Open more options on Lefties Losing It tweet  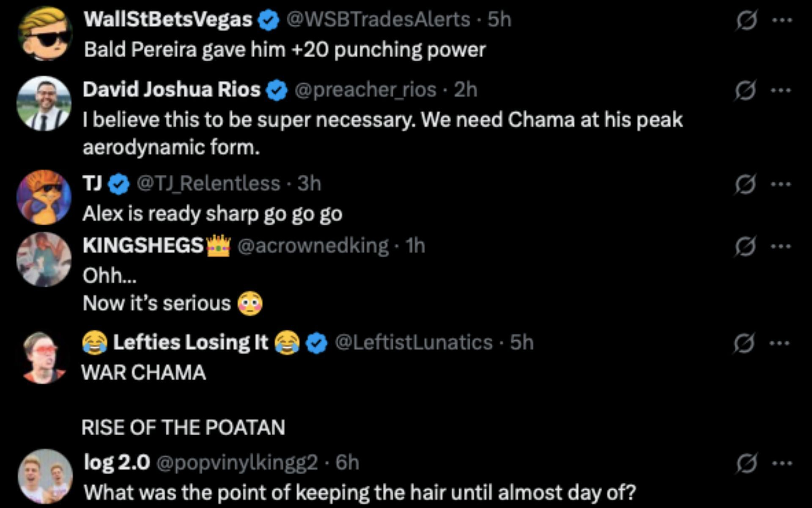point(780,343)
